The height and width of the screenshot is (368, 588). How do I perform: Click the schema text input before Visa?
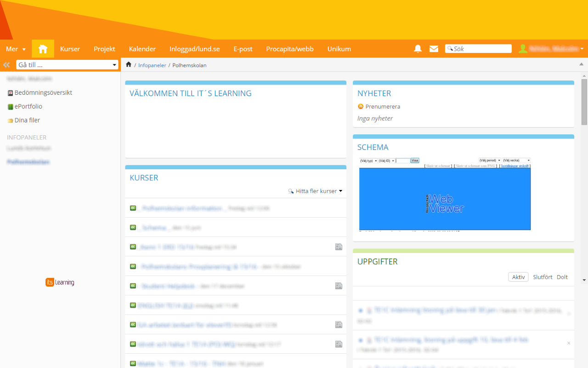coord(403,161)
